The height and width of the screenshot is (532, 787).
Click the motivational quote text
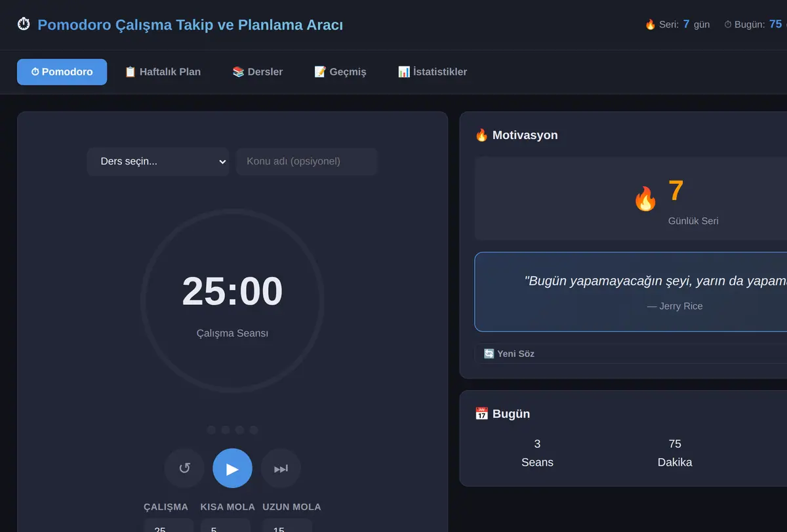(656, 281)
